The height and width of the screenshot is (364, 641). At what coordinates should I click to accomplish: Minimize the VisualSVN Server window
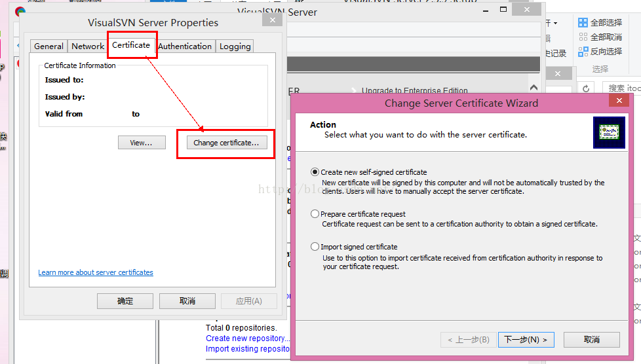click(x=486, y=10)
